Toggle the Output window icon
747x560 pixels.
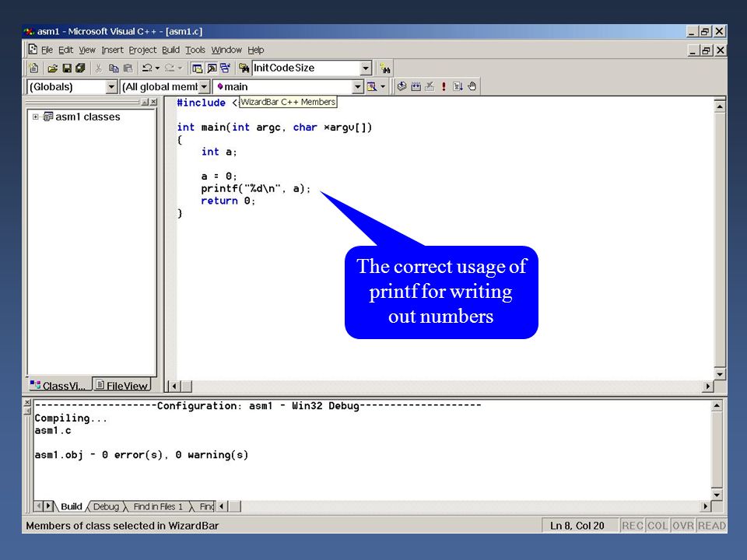212,68
